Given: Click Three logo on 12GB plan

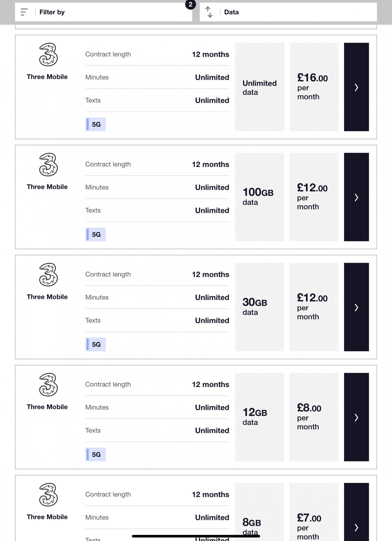Looking at the screenshot, I should [x=48, y=385].
